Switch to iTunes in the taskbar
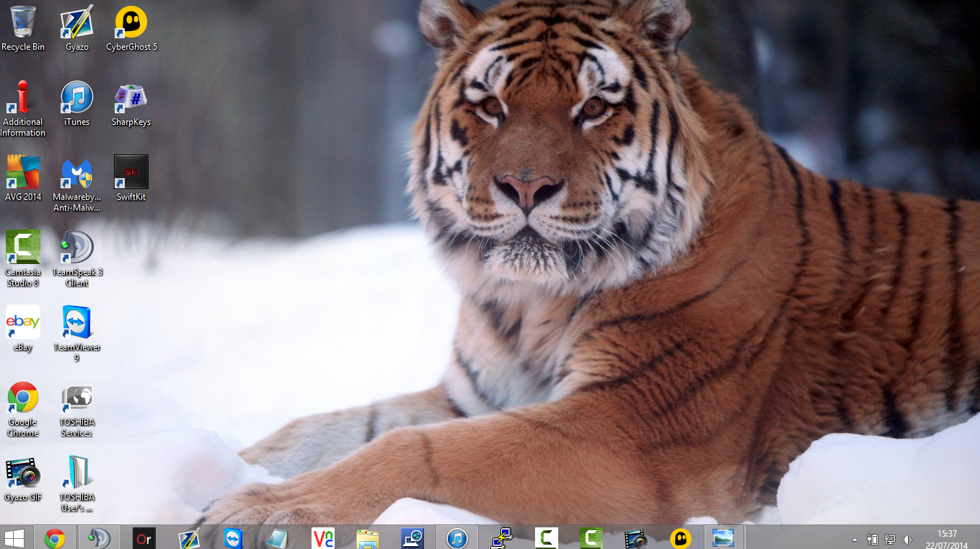This screenshot has width=980, height=549. [x=457, y=538]
